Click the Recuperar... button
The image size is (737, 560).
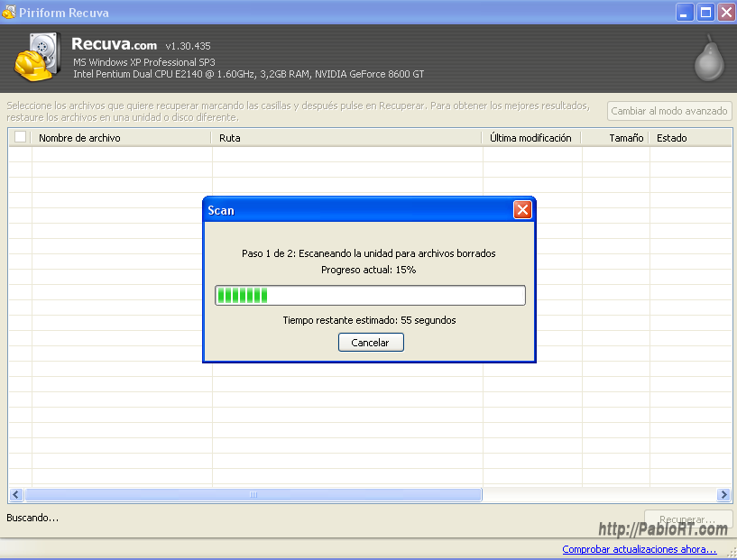tap(686, 520)
